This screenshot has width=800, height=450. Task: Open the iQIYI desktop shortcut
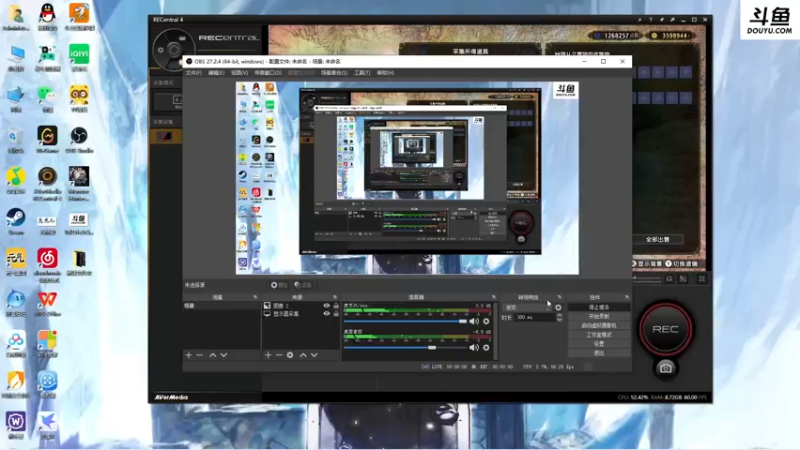pos(79,58)
